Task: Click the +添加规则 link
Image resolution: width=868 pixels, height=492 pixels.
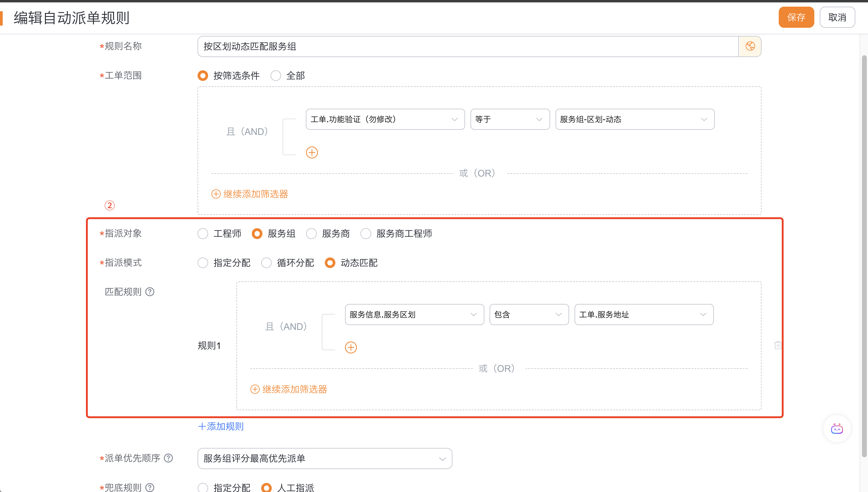Action: click(221, 427)
